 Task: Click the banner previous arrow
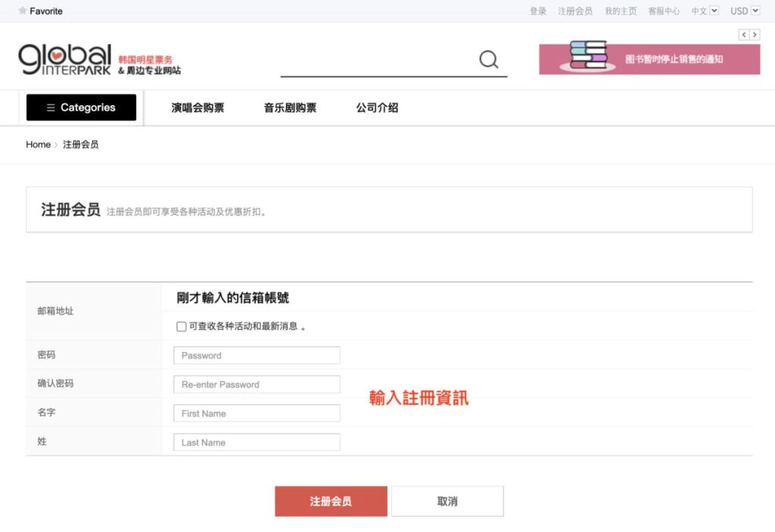pos(744,35)
